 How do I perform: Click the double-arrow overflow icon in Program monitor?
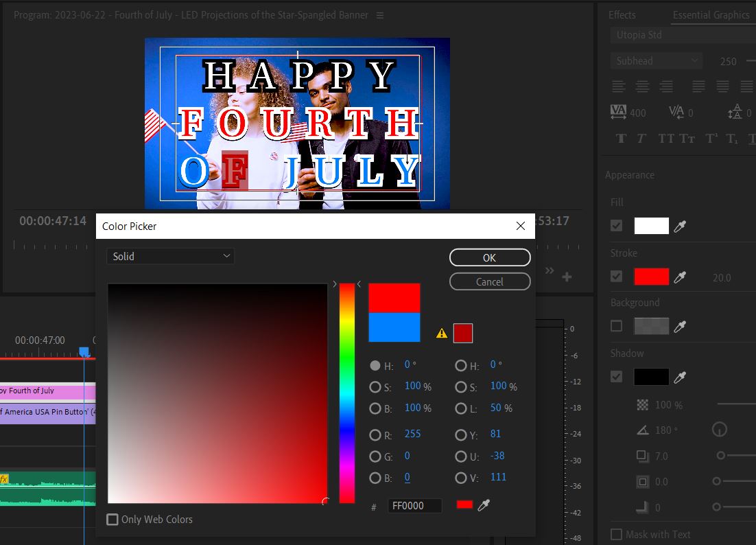[550, 270]
